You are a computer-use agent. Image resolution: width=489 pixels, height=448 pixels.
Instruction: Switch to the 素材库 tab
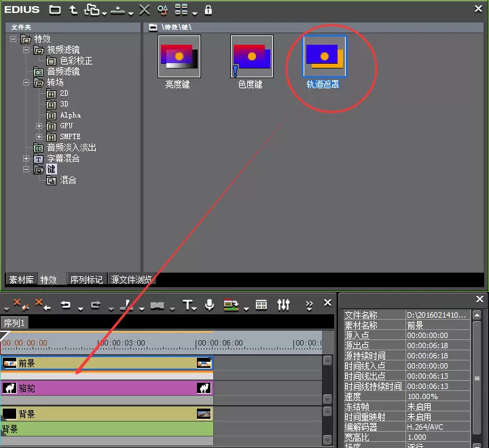click(21, 280)
